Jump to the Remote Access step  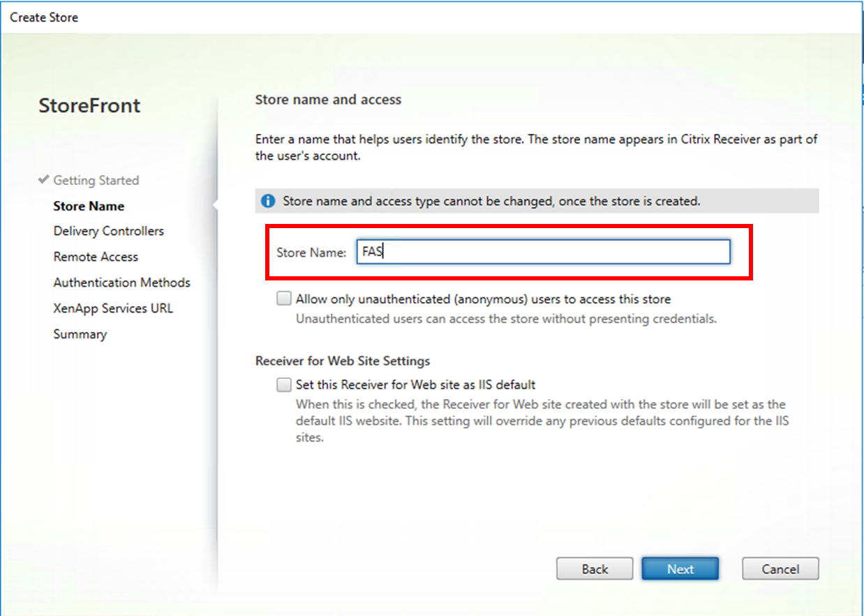click(x=96, y=257)
